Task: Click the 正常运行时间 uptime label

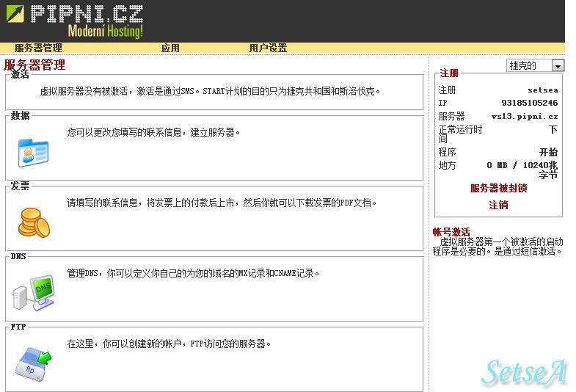Action: pos(460,134)
